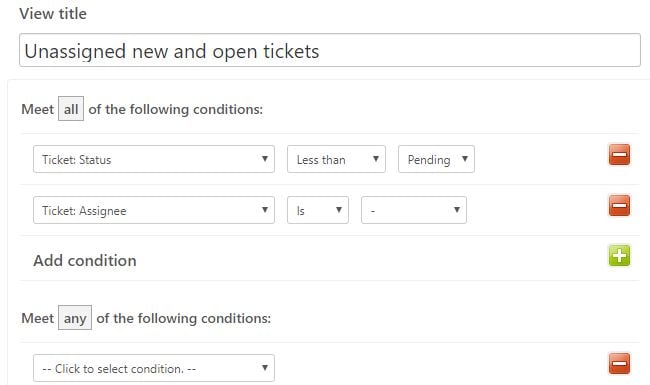
Task: Open the Pending status value dropdown
Action: 436,159
